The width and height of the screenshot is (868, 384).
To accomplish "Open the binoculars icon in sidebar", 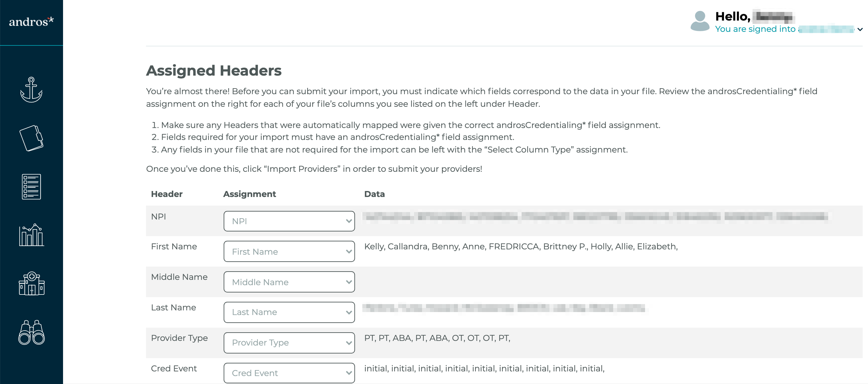I will pos(31,332).
